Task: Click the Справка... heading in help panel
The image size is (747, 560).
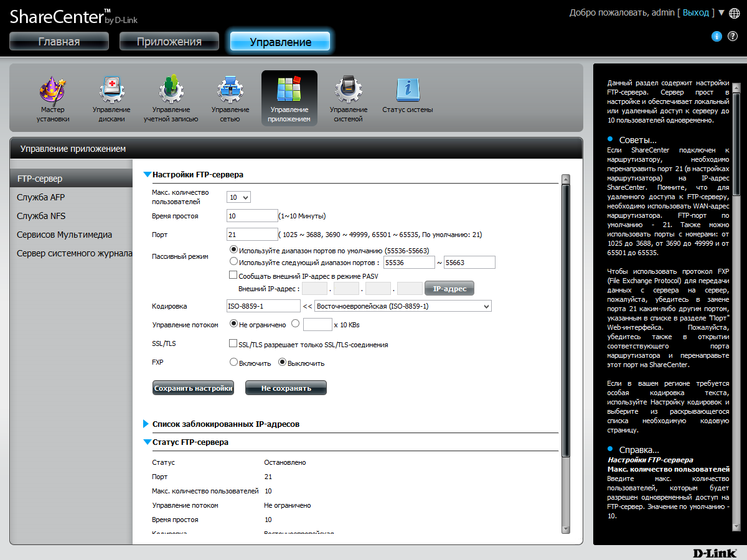Action: pos(639,450)
